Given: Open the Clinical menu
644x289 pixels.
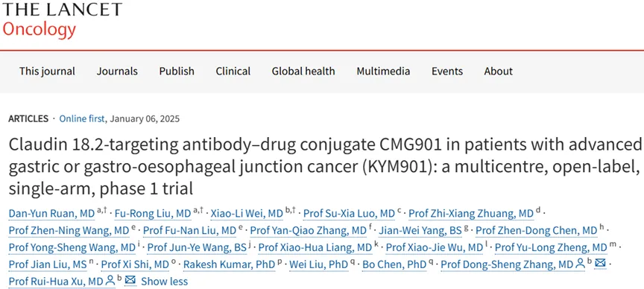Looking at the screenshot, I should coord(233,71).
